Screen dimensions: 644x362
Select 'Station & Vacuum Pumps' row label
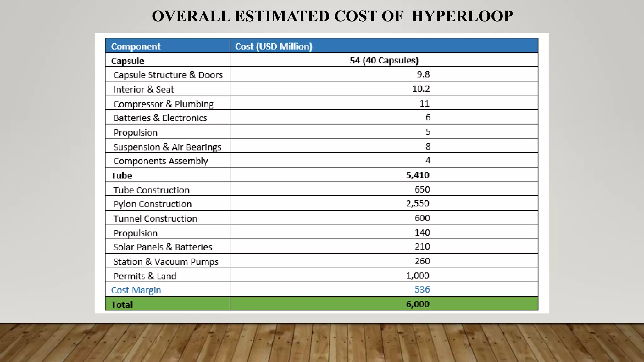pos(166,262)
